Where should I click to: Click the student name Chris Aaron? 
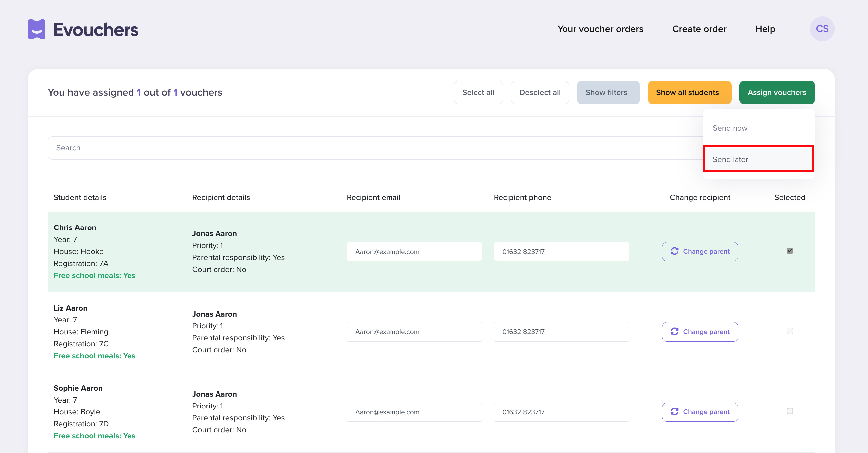tap(75, 227)
